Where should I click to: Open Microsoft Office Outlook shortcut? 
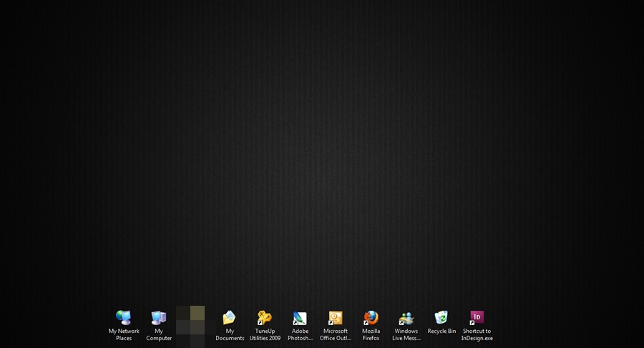[336, 318]
